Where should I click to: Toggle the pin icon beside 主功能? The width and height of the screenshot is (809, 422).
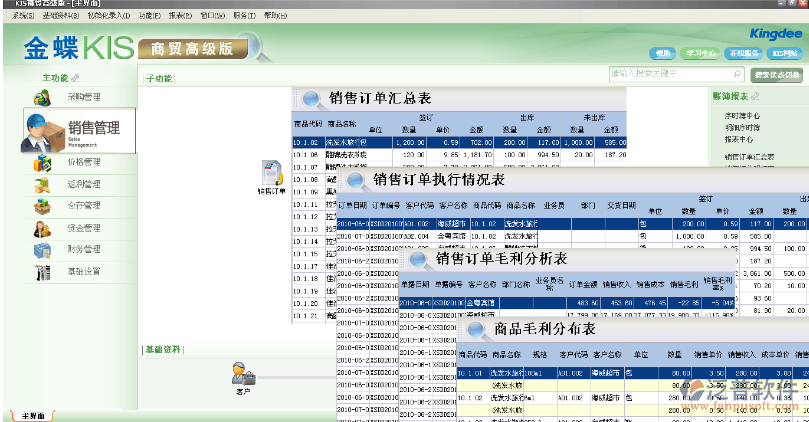pos(75,77)
